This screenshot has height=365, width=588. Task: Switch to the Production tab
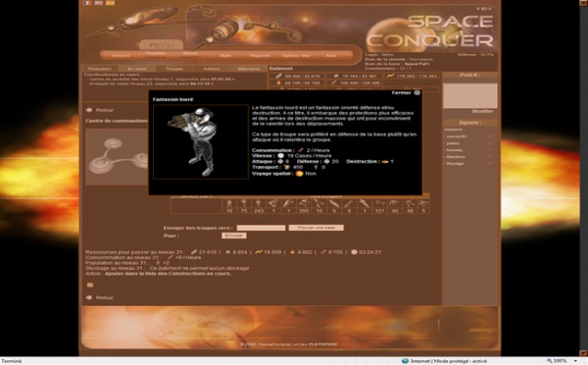(x=100, y=69)
